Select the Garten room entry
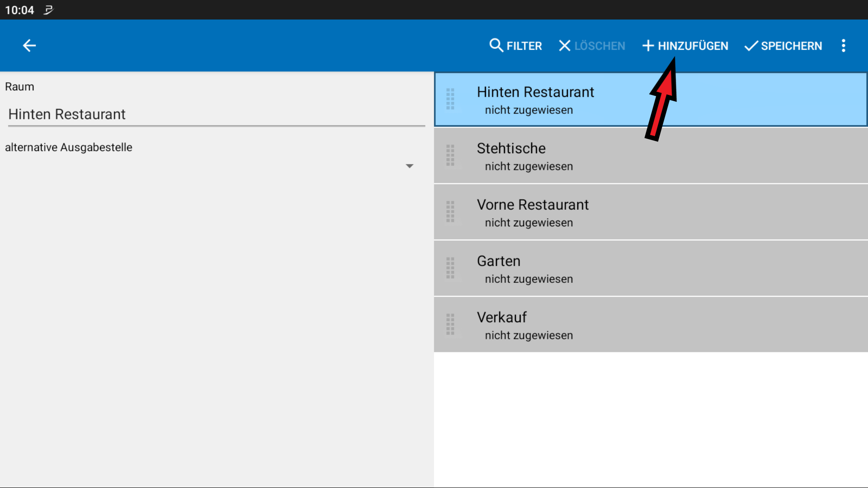 [588, 267]
